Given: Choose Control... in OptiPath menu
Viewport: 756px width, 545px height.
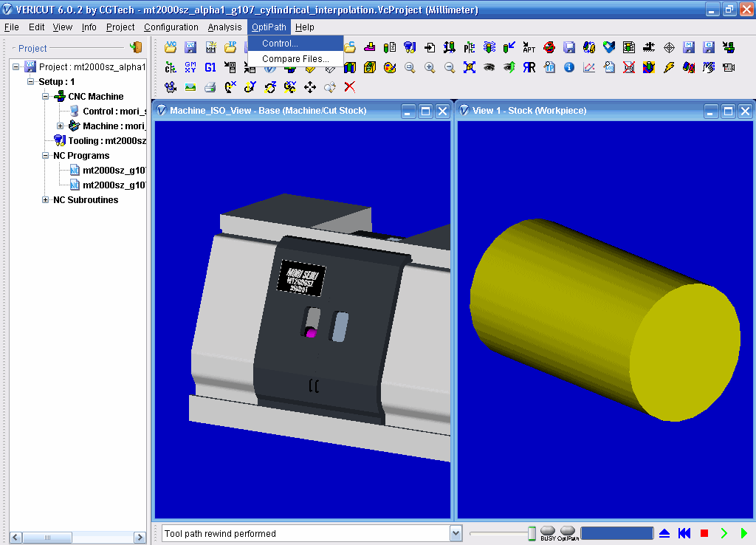Looking at the screenshot, I should pyautogui.click(x=295, y=43).
